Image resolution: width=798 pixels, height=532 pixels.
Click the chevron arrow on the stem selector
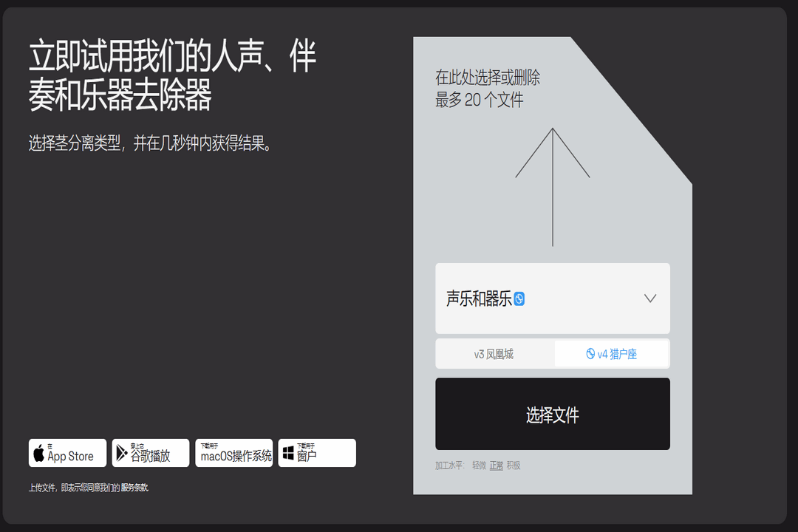click(x=649, y=298)
